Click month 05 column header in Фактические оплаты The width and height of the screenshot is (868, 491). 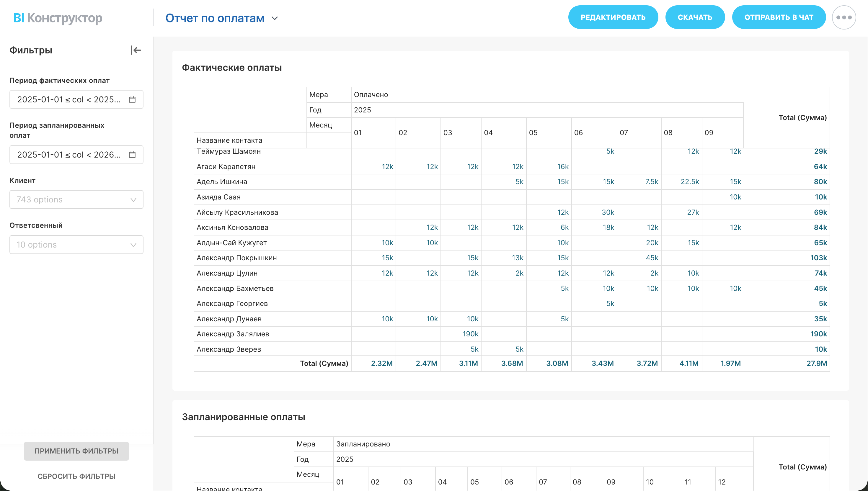click(x=533, y=132)
